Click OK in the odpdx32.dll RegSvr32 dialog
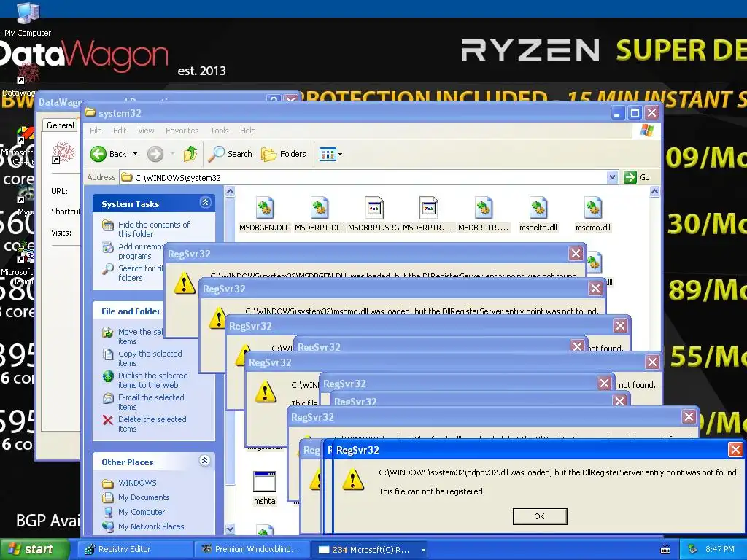Image resolution: width=747 pixels, height=560 pixels. 539,516
